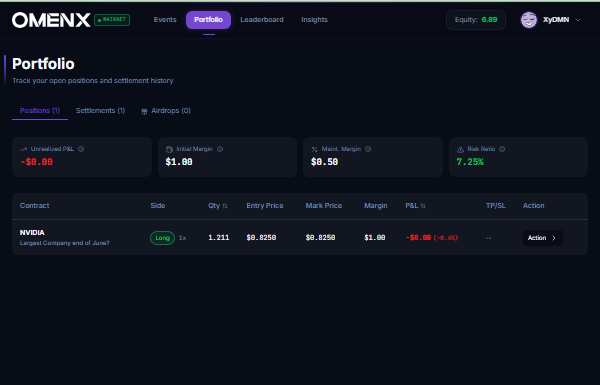Click the 1.211 quantity value
The image size is (600, 385).
pos(218,238)
